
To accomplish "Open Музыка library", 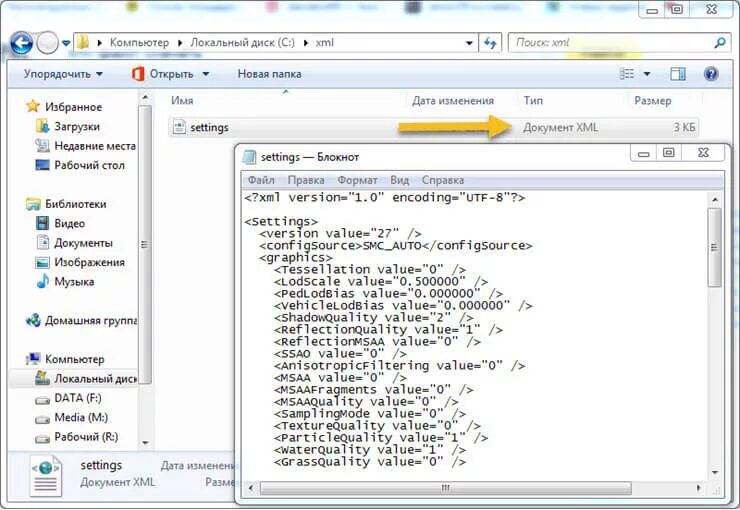I will pyautogui.click(x=74, y=282).
